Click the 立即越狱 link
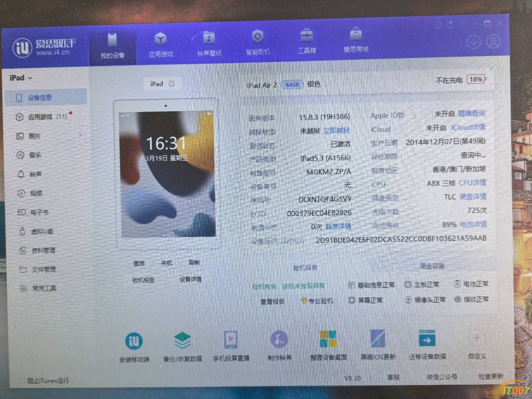The height and width of the screenshot is (399, 532). coord(337,130)
